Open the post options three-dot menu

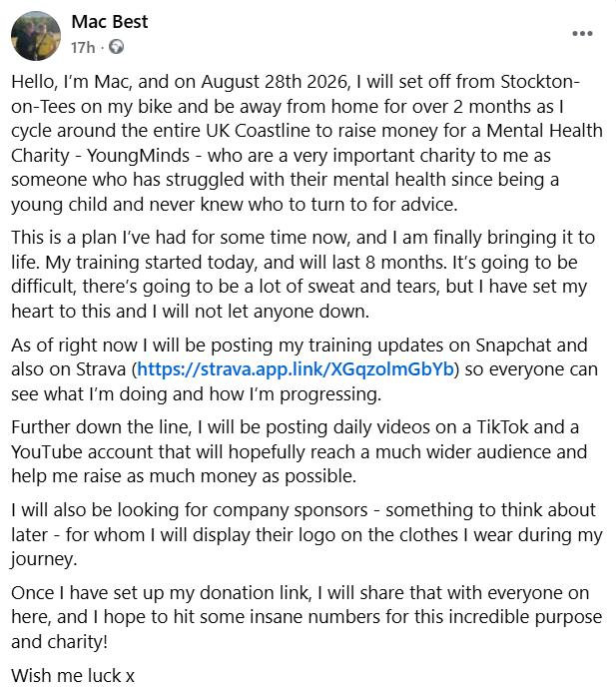coord(582,33)
